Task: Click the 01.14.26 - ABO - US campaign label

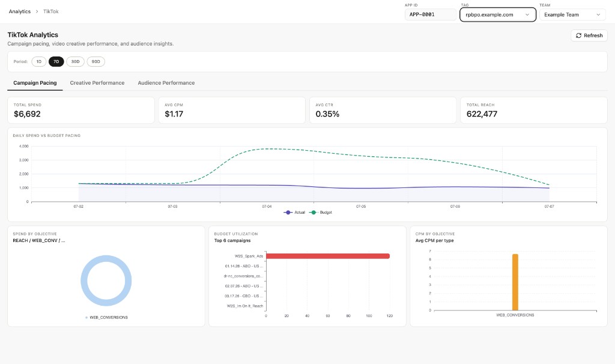Action: pos(244,266)
